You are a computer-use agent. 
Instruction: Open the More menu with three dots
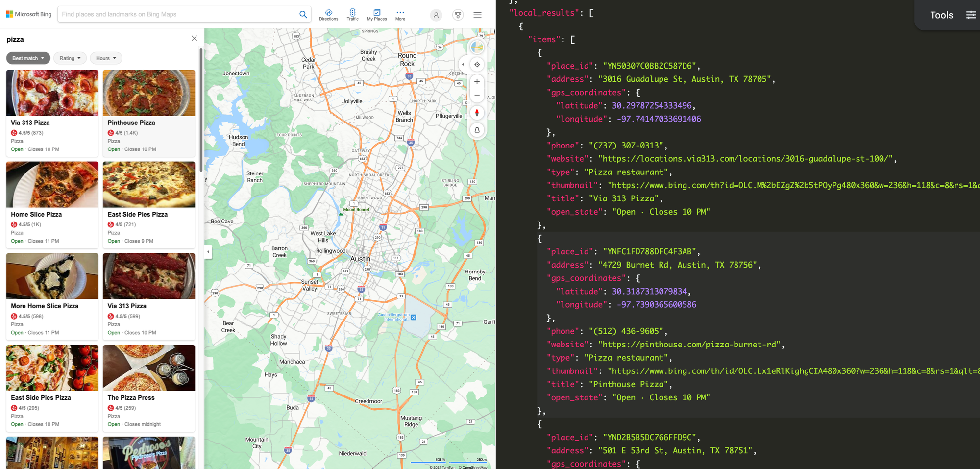coord(400,15)
